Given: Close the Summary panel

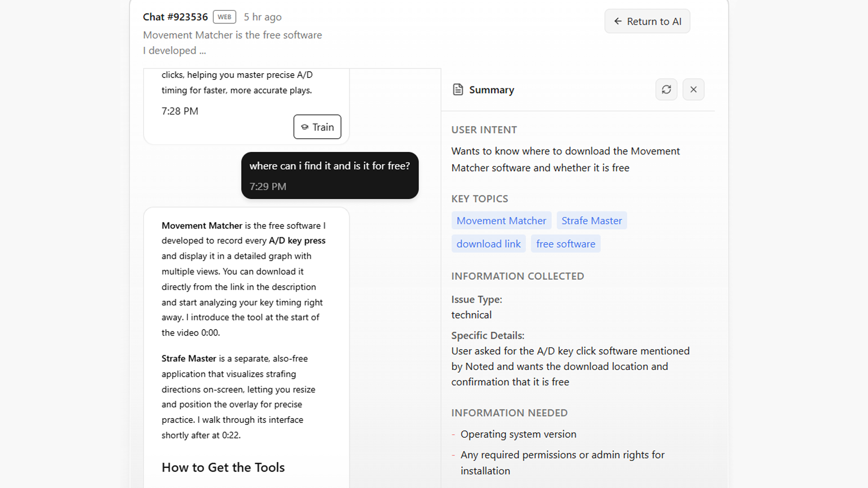Looking at the screenshot, I should point(693,89).
